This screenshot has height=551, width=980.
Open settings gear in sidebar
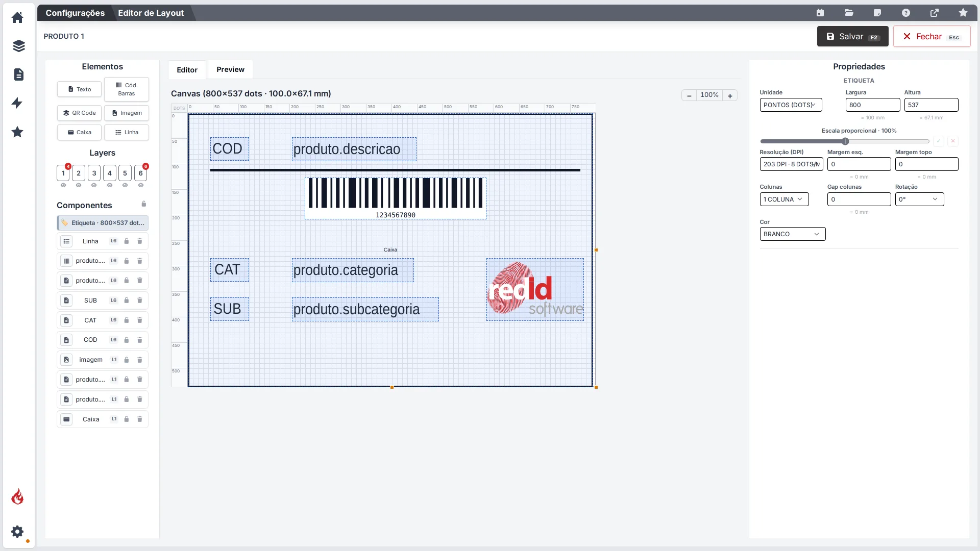(x=17, y=532)
